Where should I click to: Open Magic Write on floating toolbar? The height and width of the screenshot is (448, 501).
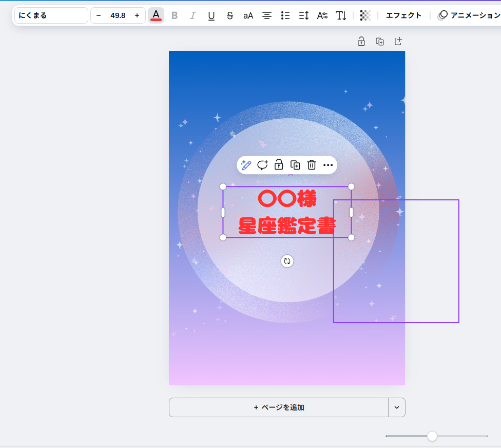pos(246,165)
